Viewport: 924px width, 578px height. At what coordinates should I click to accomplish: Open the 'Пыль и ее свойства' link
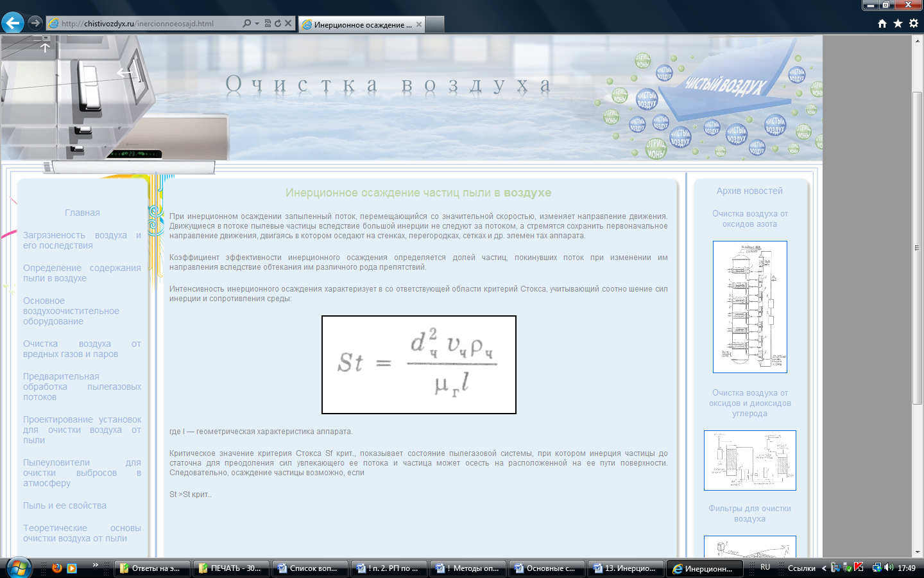[x=65, y=505]
